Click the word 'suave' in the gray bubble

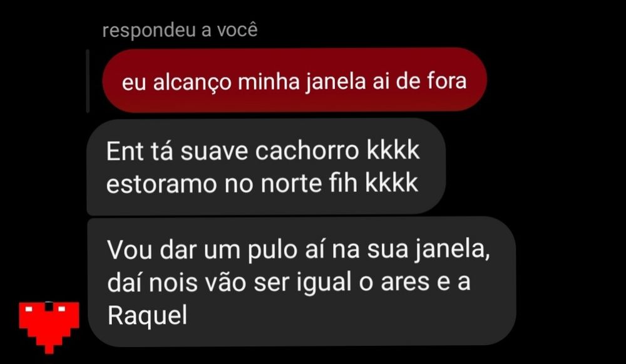[214, 151]
